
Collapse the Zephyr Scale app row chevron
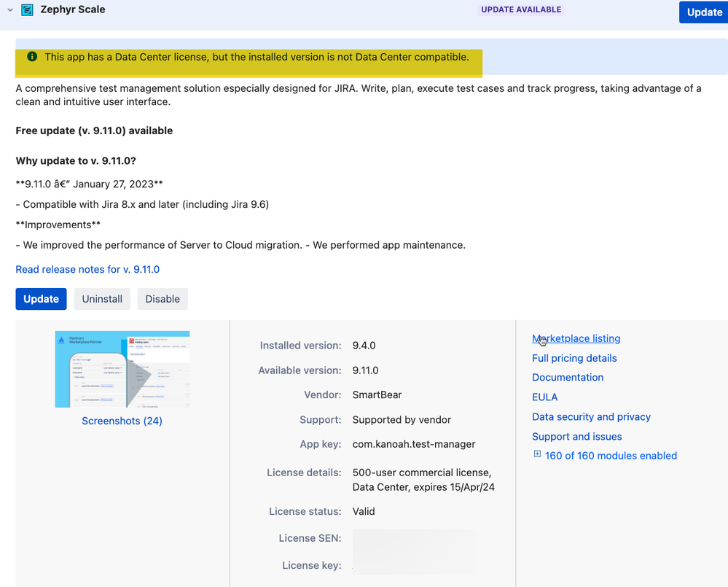click(x=9, y=9)
